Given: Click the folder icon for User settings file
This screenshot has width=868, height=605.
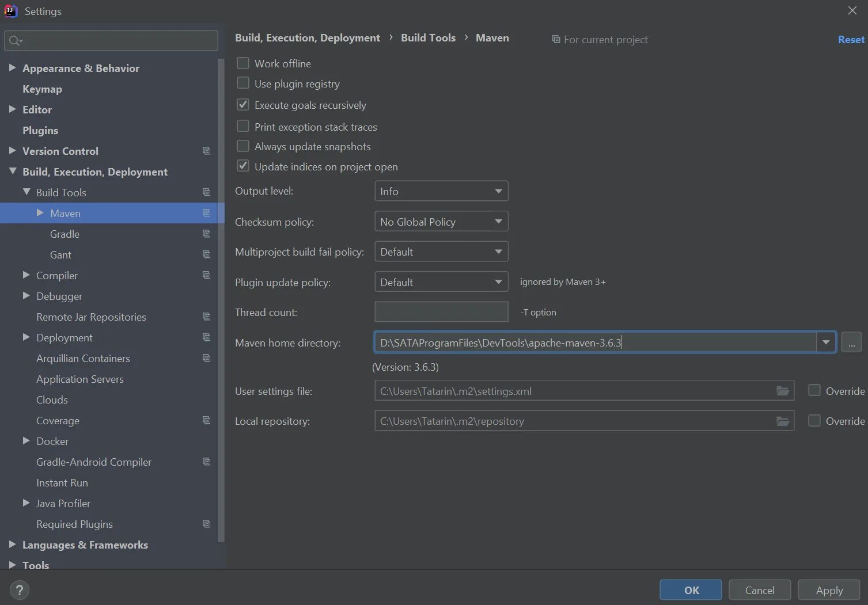Looking at the screenshot, I should point(783,391).
